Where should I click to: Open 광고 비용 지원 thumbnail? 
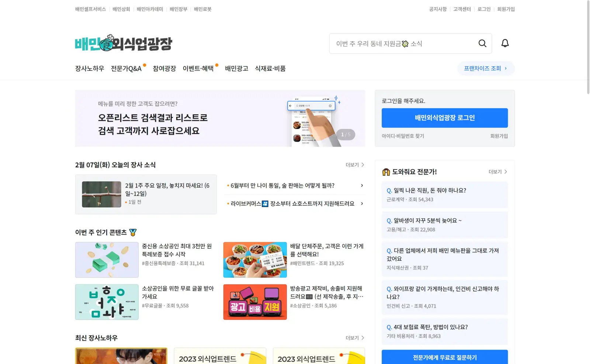(x=255, y=302)
